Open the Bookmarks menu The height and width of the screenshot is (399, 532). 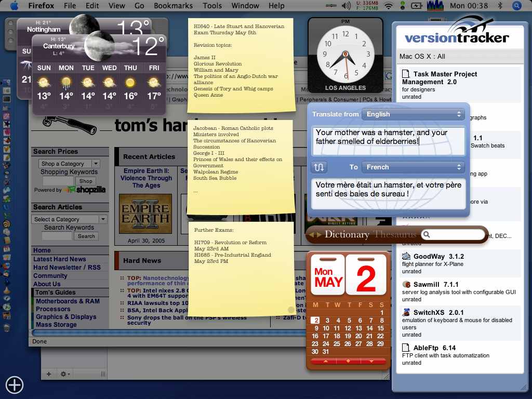tap(173, 5)
